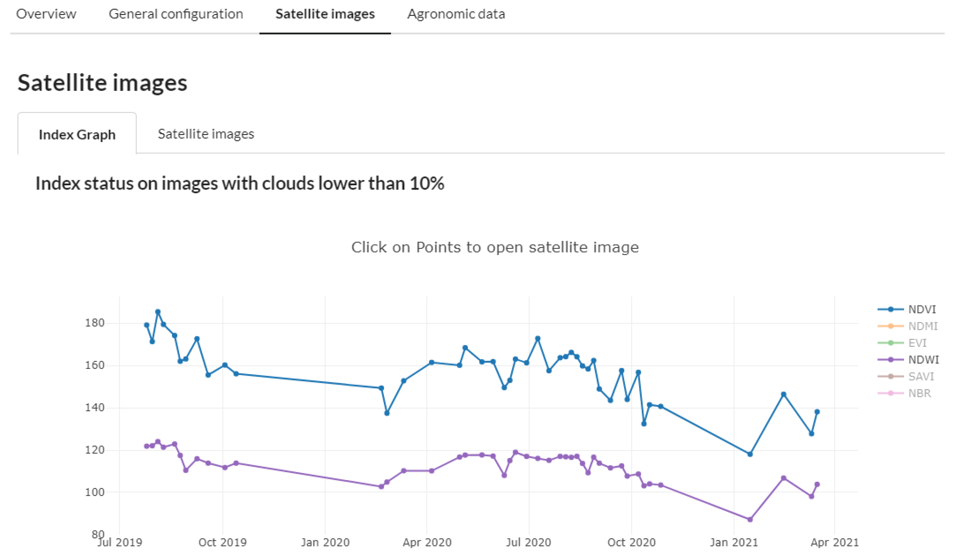Click the last NDWI point on the right
The width and height of the screenshot is (956, 560).
tap(817, 485)
